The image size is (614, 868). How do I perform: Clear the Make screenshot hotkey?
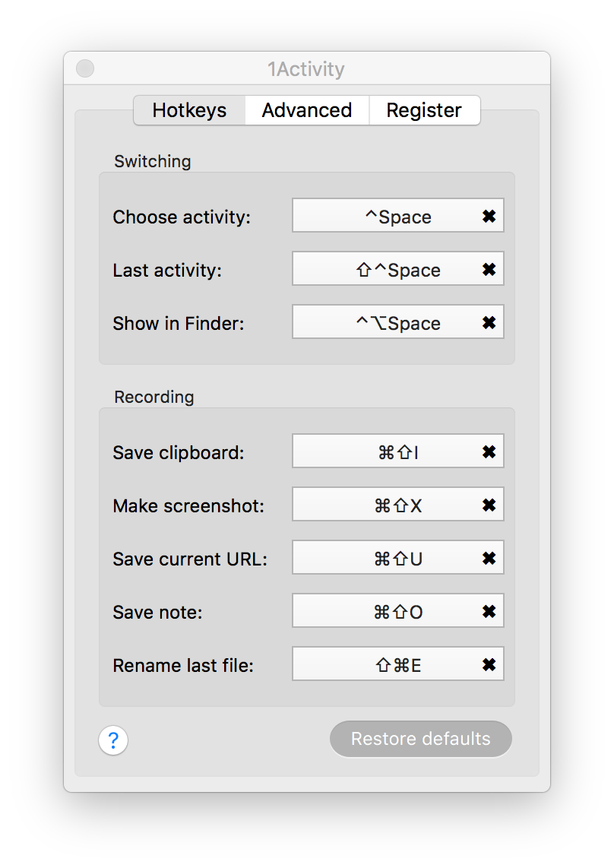(489, 505)
